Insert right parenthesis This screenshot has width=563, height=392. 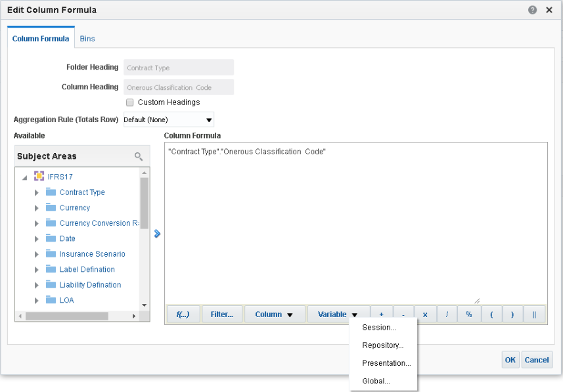[512, 315]
